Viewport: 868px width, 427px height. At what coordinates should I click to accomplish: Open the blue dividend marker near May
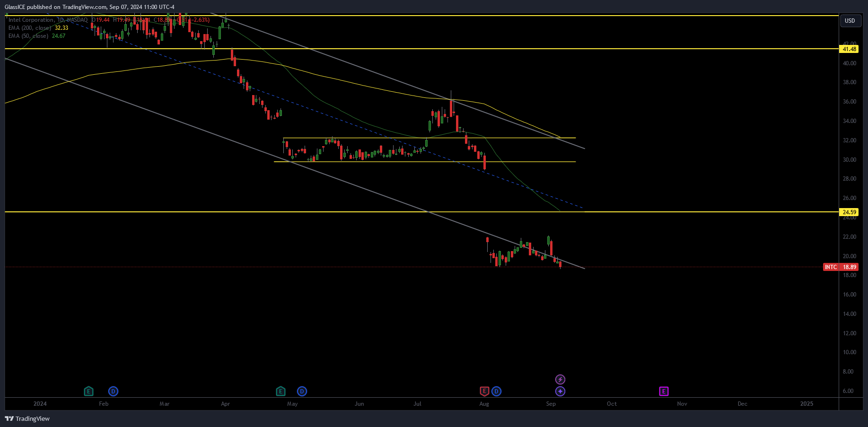click(302, 391)
